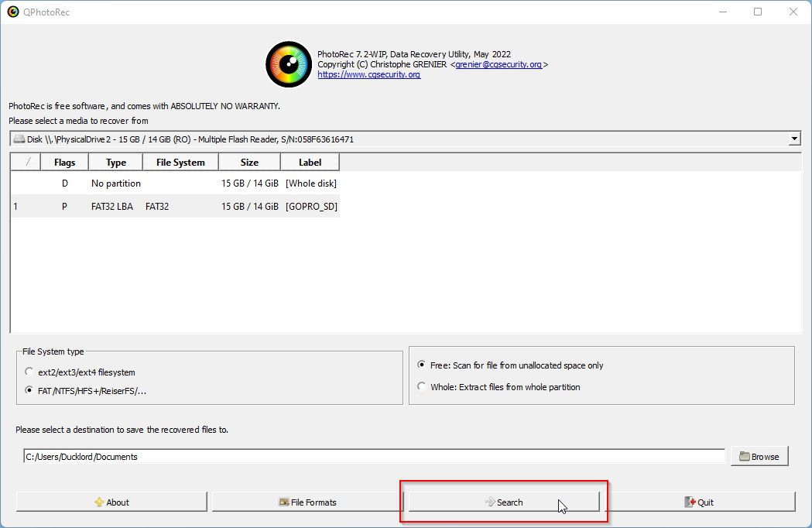The image size is (812, 528).
Task: Click the [GOPRO_SD] label cell
Action: 311,206
